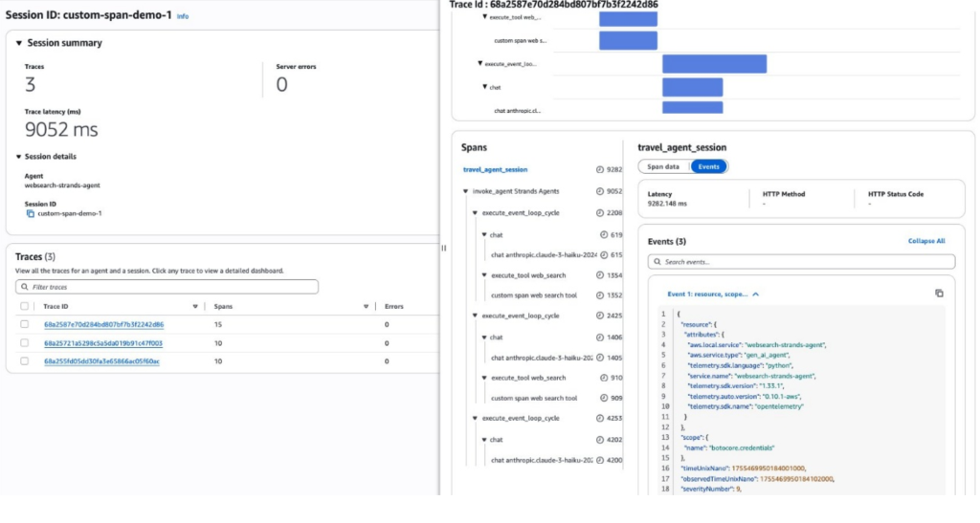Copy the Session ID custom-span-demo-1
Screen dimensions: 980x523
tap(30, 213)
